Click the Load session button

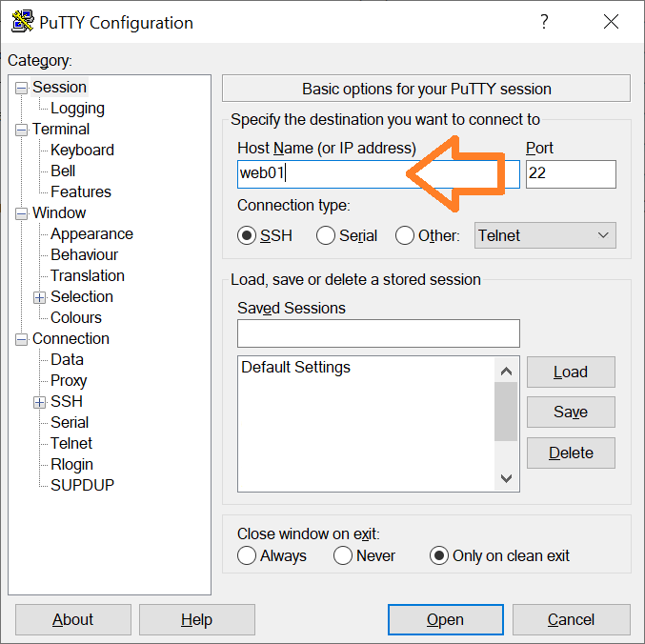coord(571,372)
